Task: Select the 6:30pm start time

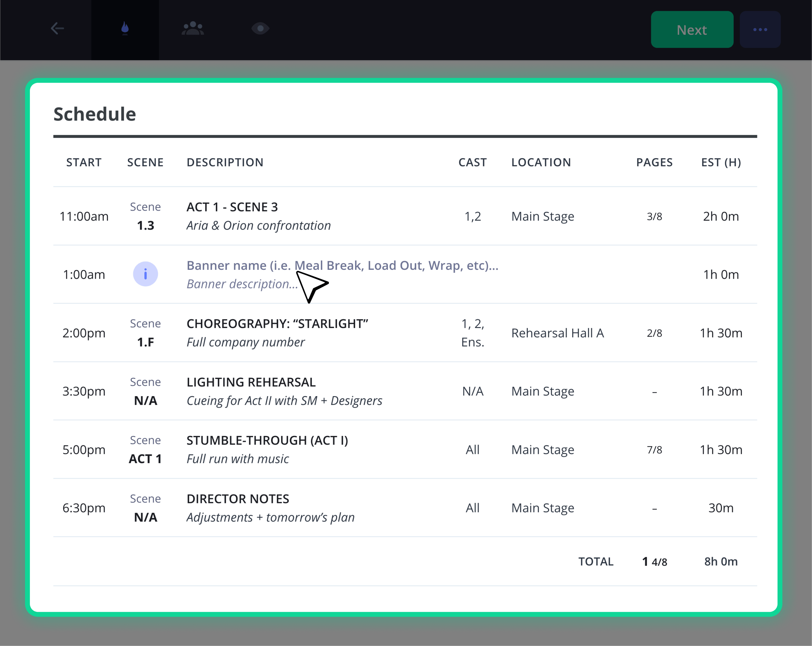Action: point(84,508)
